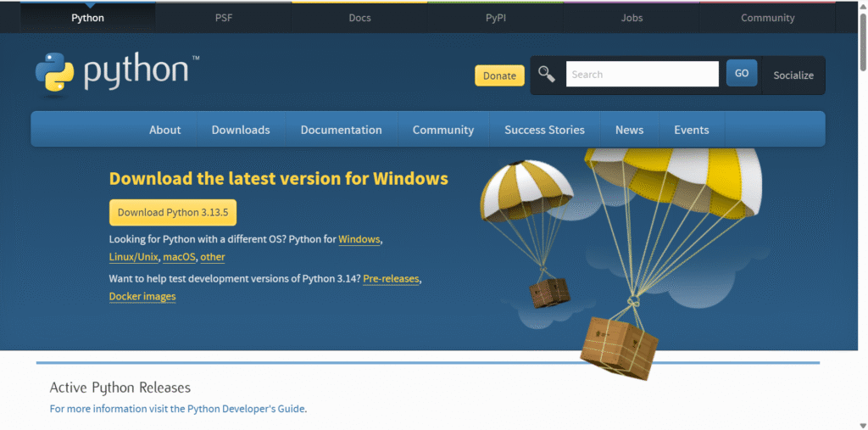Follow the 'other' platforms link
This screenshot has width=868, height=430.
click(x=213, y=257)
